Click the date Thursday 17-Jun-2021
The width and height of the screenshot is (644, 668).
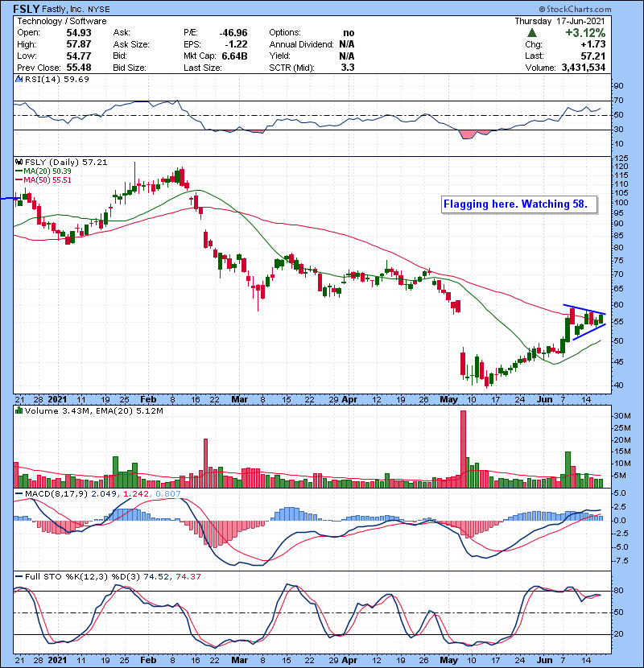(x=559, y=21)
